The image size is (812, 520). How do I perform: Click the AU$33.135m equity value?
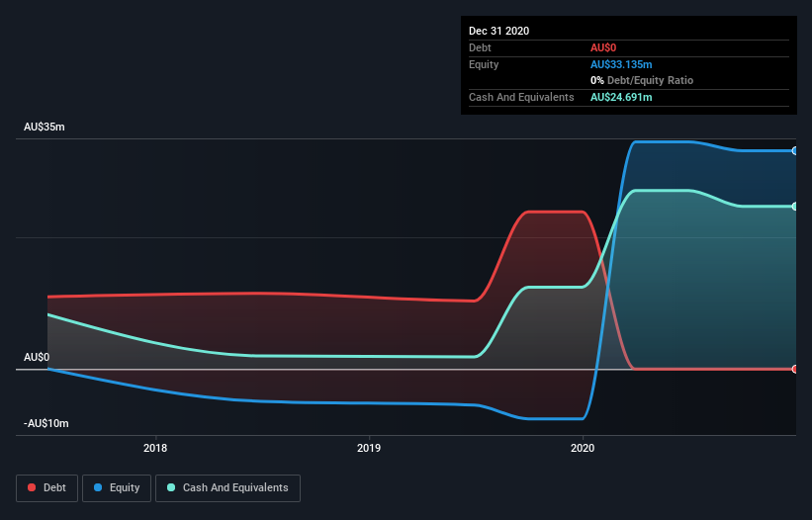[x=621, y=64]
